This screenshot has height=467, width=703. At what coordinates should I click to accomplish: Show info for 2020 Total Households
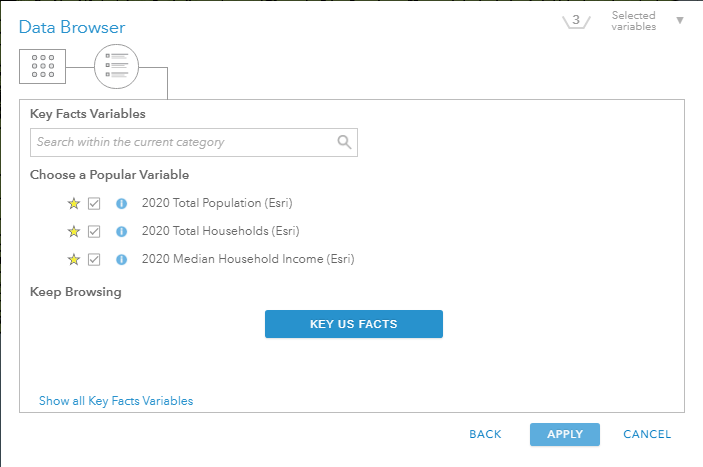[x=122, y=231]
